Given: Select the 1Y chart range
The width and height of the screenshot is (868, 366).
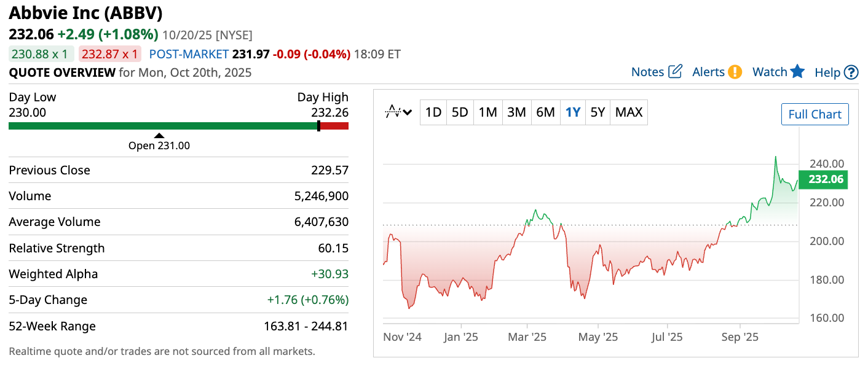Looking at the screenshot, I should (573, 112).
